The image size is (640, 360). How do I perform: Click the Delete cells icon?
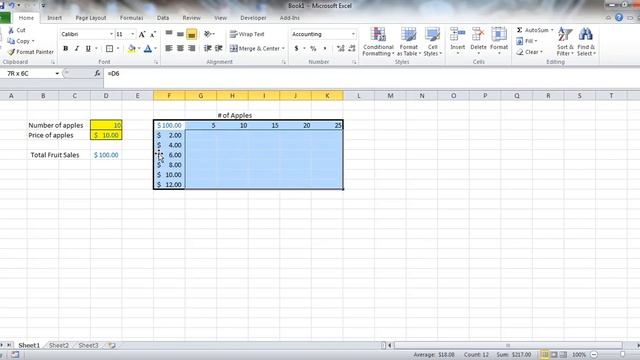pyautogui.click(x=478, y=35)
